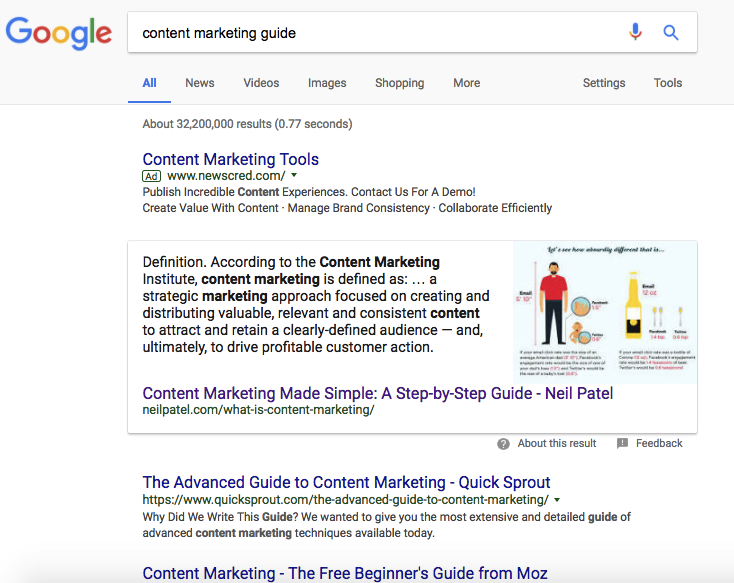Viewport: 734px width, 583px height.
Task: Expand the dropdown arrow beside the quicksprout.com URL
Action: pos(557,500)
